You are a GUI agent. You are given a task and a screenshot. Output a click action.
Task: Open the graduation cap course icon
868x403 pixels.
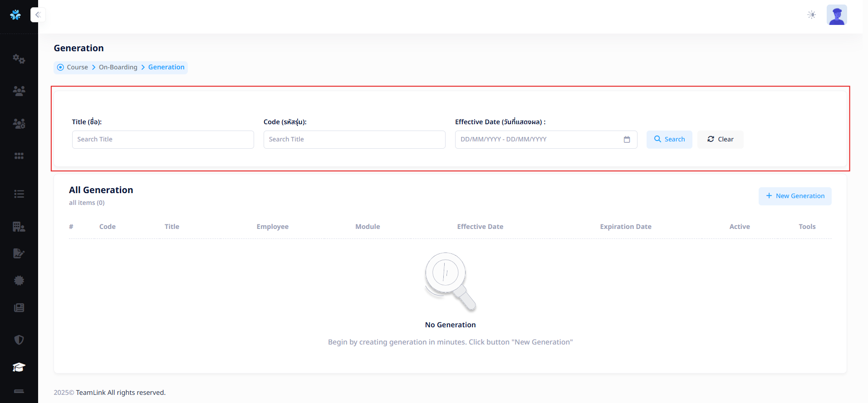pyautogui.click(x=19, y=367)
